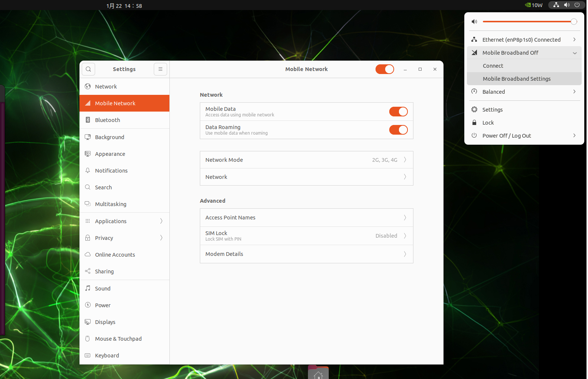This screenshot has height=379, width=588.
Task: Click the Notifications bell icon
Action: pyautogui.click(x=88, y=170)
